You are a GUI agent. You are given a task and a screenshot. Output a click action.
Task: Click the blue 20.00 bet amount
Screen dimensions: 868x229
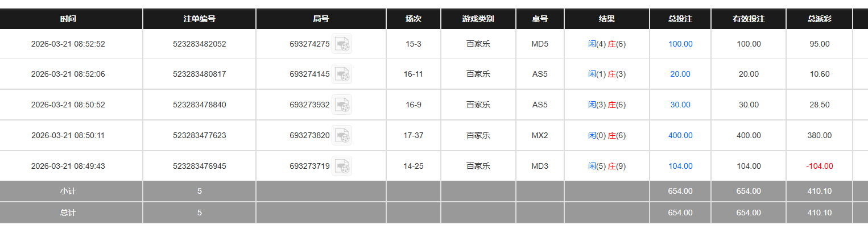pyautogui.click(x=680, y=74)
